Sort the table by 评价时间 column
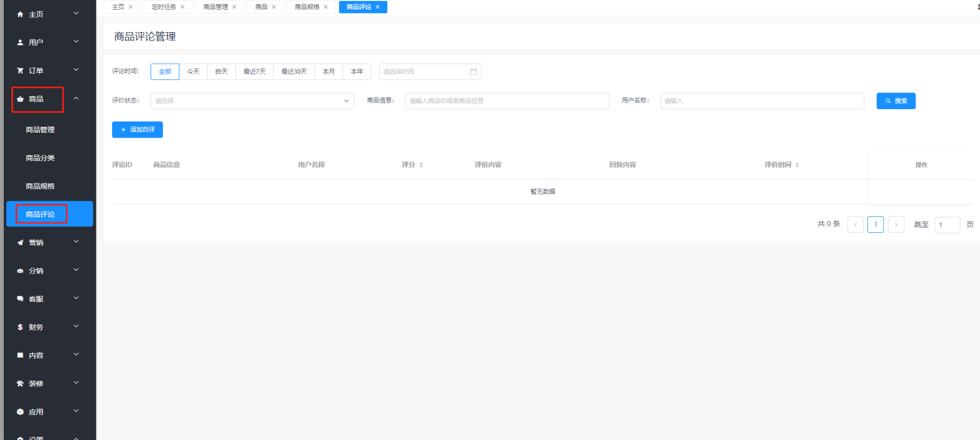This screenshot has width=980, height=440. (797, 165)
